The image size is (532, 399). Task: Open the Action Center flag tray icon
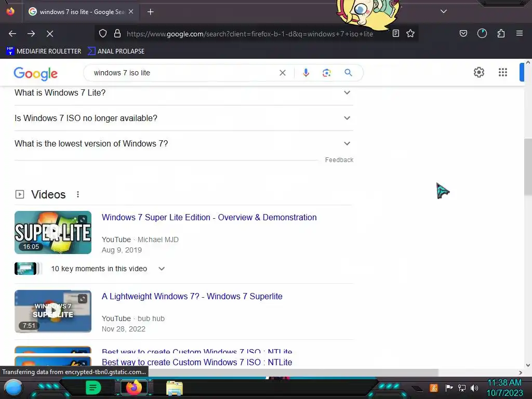point(449,388)
